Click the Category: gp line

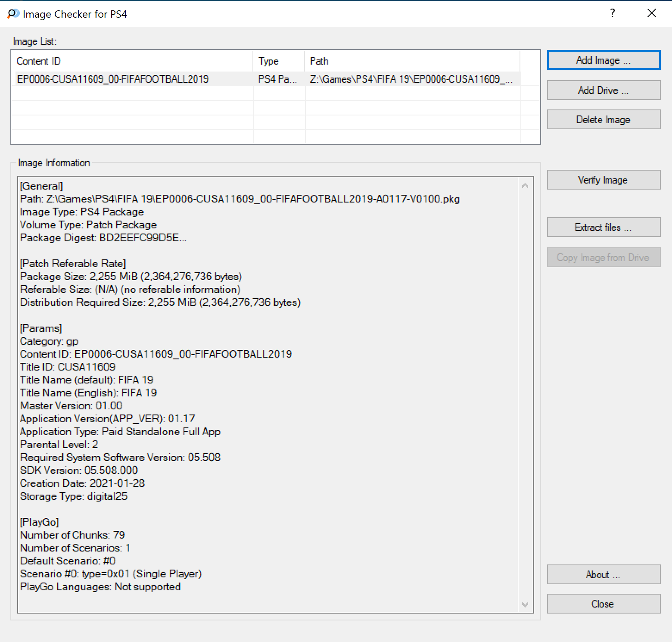pos(49,341)
